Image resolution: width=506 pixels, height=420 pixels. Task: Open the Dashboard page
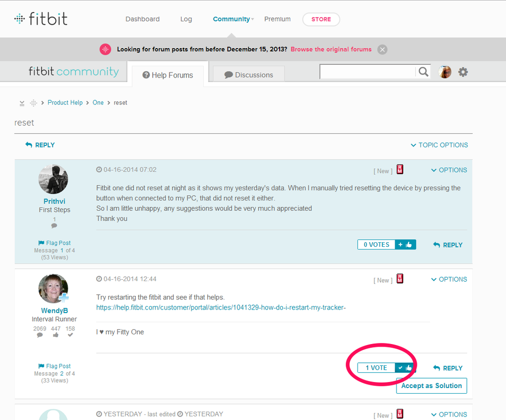point(142,19)
